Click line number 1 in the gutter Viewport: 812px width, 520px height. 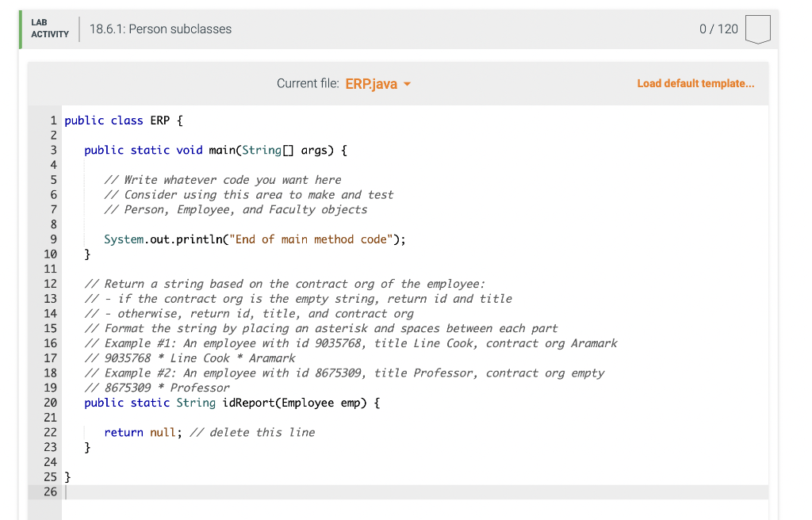point(52,120)
